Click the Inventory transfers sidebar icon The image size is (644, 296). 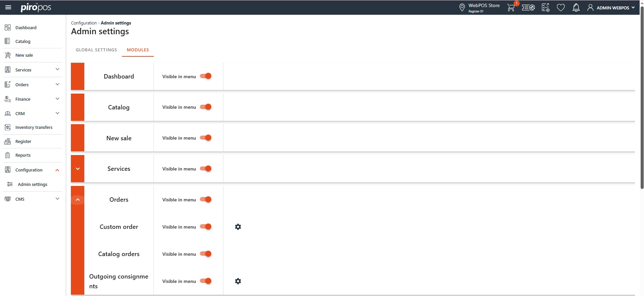click(8, 128)
